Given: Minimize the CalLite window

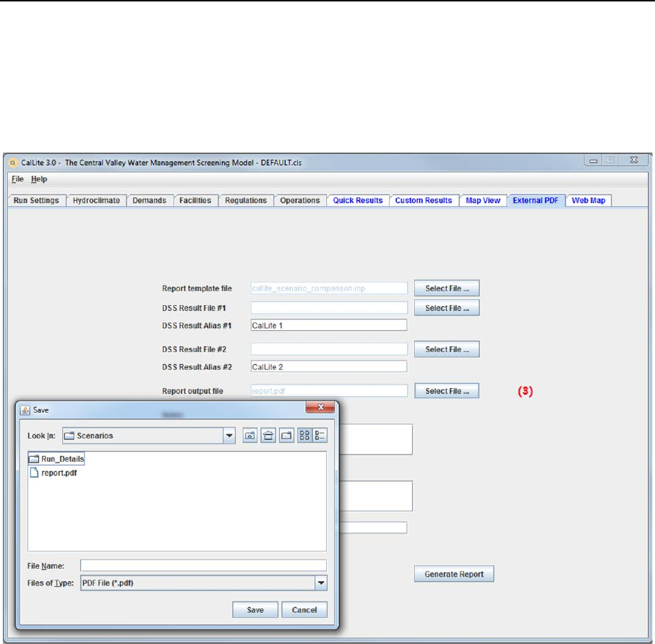Looking at the screenshot, I should 593,160.
